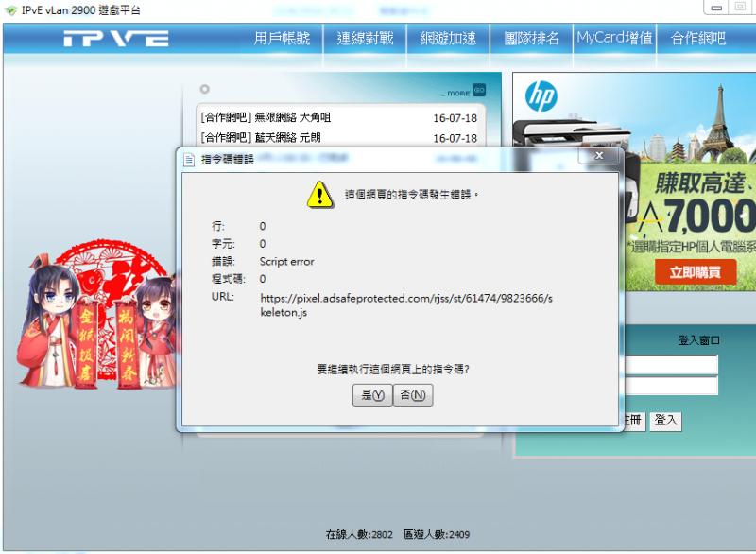Click the Script error text
756x554 pixels.
pyautogui.click(x=287, y=262)
